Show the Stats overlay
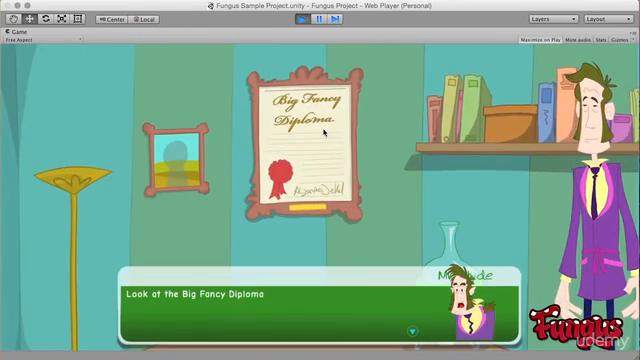The image size is (640, 360). point(601,40)
